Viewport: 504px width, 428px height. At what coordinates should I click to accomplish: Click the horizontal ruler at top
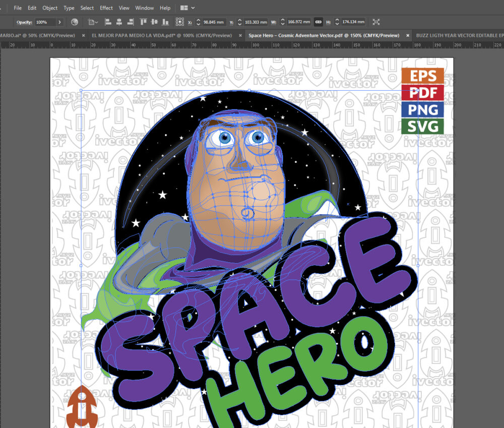pos(252,45)
